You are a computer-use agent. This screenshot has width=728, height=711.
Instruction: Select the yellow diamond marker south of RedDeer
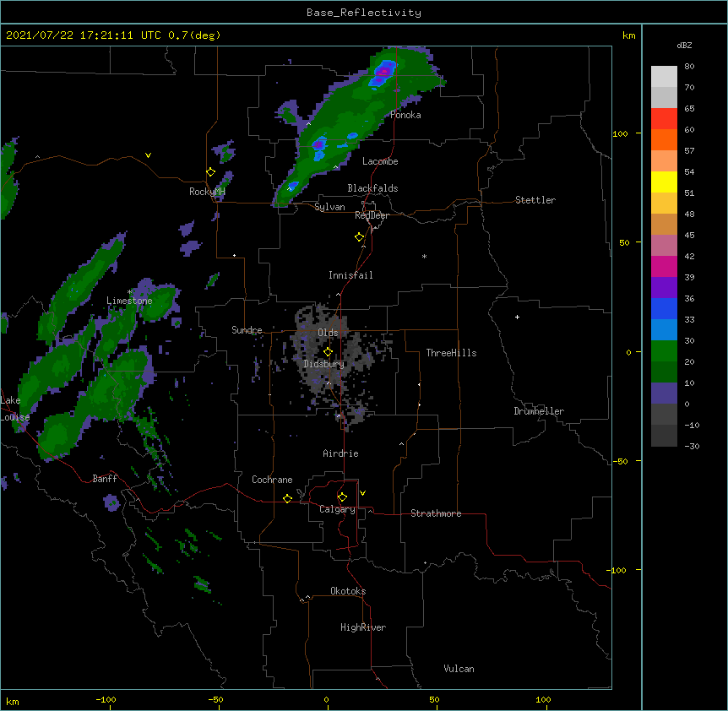click(360, 237)
